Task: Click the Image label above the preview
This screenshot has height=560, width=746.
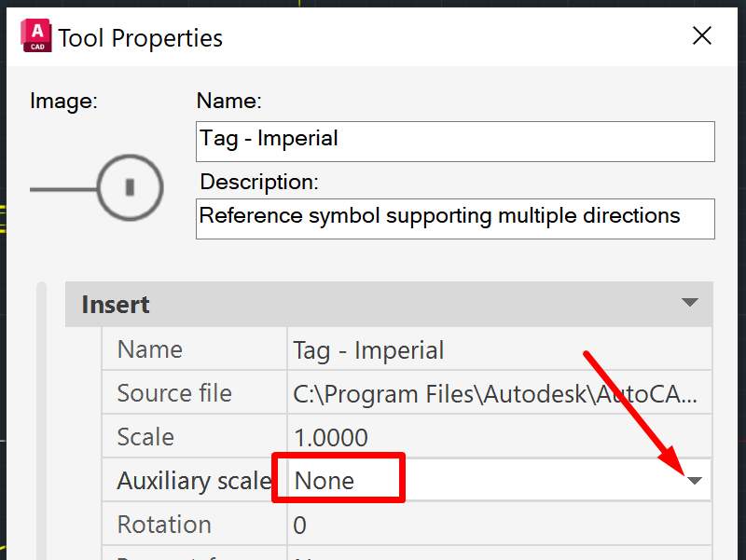Action: 61,101
